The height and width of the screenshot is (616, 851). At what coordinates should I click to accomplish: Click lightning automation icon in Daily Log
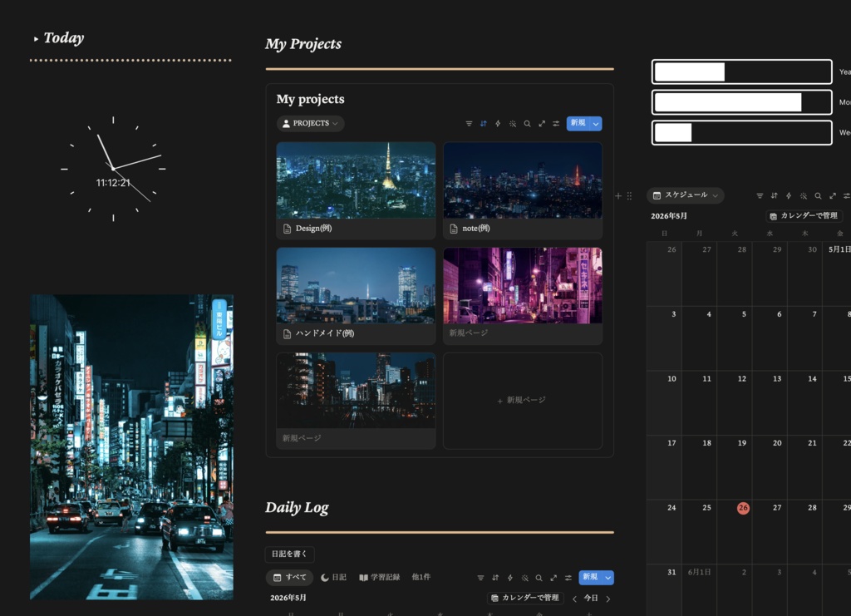click(x=509, y=578)
